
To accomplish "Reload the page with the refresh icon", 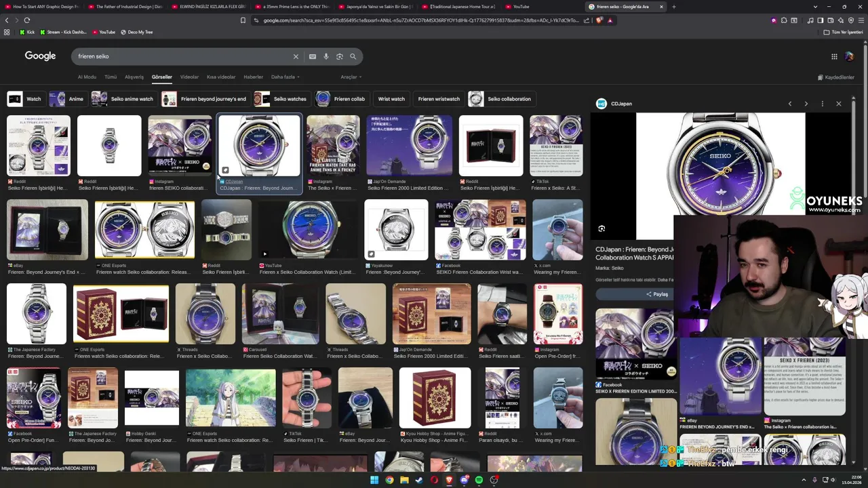I will [27, 20].
